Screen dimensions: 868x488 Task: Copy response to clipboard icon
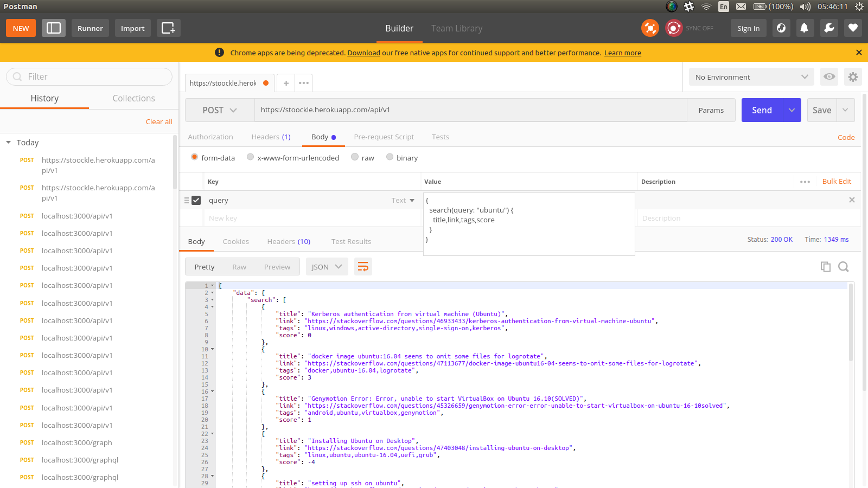click(x=826, y=267)
